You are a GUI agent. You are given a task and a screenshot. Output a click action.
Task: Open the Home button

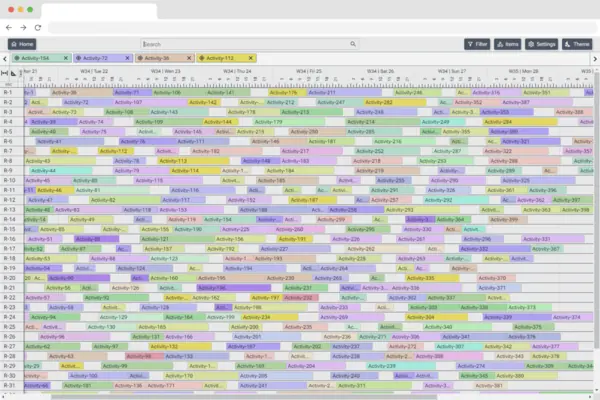(x=22, y=44)
